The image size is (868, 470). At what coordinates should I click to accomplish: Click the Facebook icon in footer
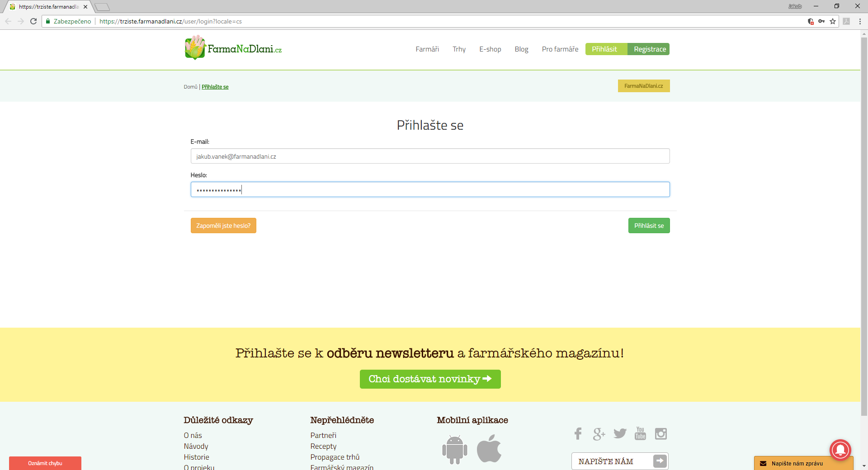[578, 434]
